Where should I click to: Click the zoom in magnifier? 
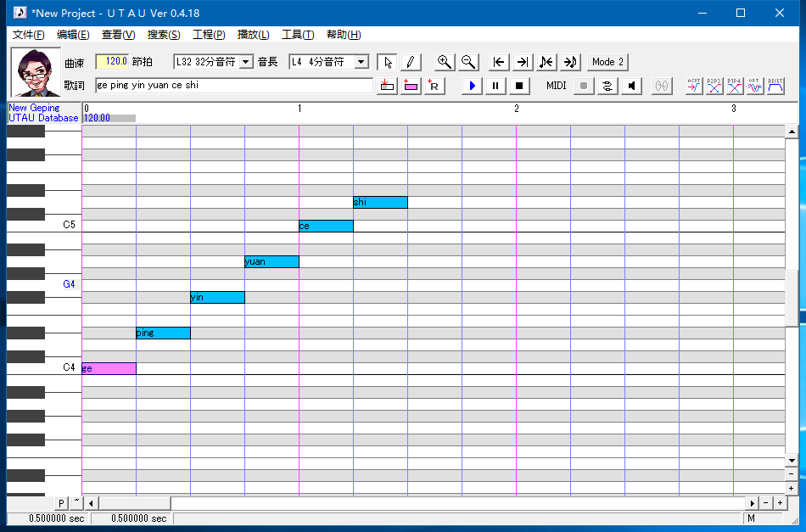(x=444, y=62)
